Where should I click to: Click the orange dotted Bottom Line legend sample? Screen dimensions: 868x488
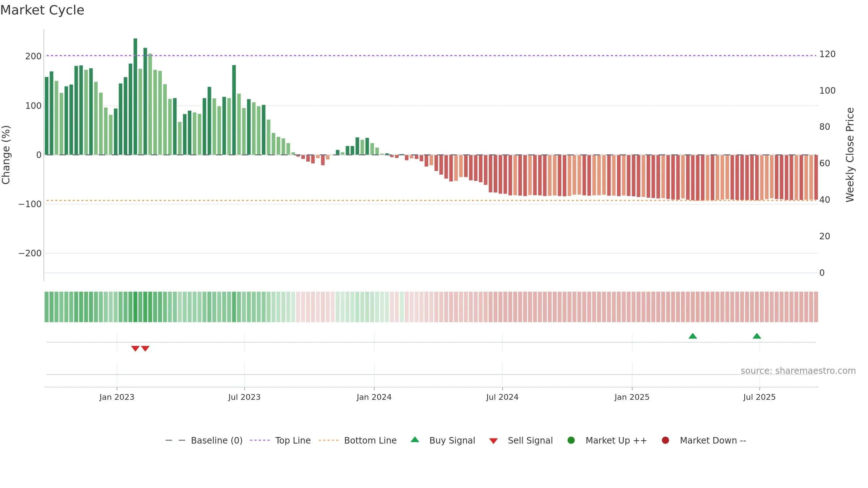[328, 440]
